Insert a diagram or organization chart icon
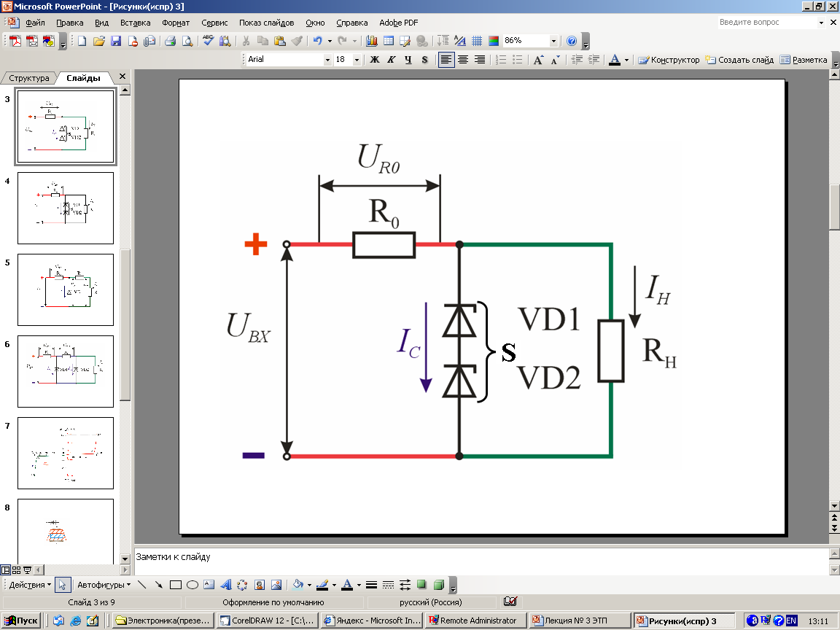 [243, 585]
